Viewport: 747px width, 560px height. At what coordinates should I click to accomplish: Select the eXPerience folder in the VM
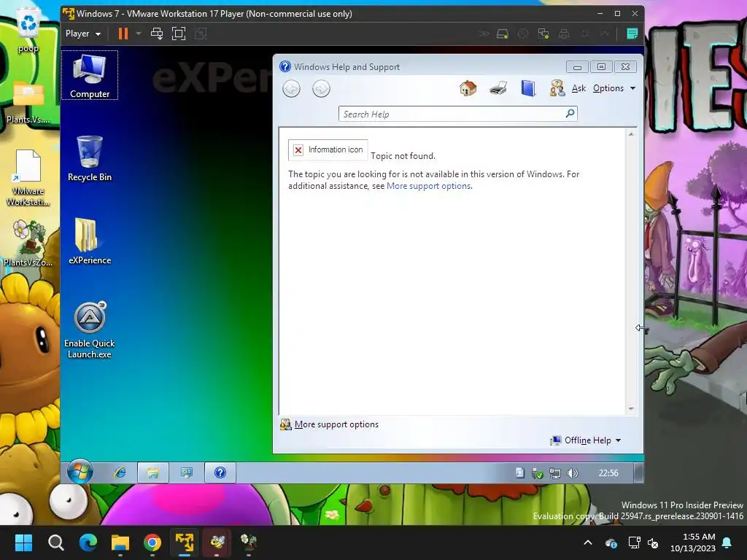coord(90,241)
